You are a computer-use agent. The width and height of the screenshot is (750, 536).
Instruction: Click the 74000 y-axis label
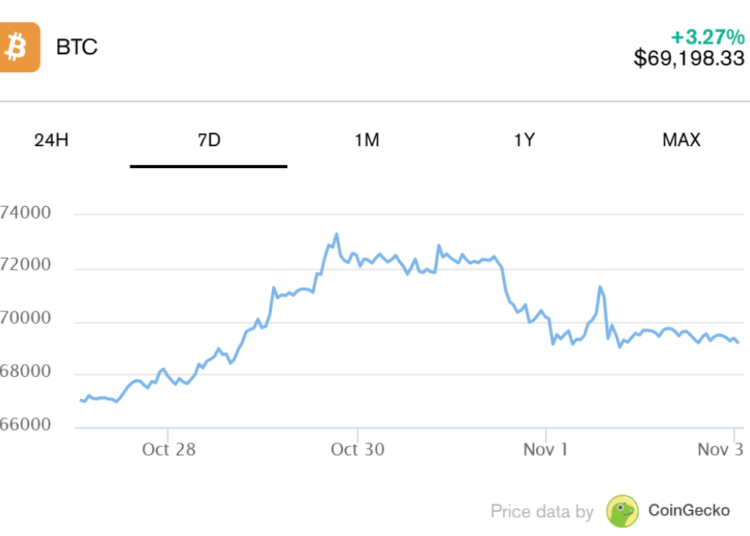click(25, 214)
